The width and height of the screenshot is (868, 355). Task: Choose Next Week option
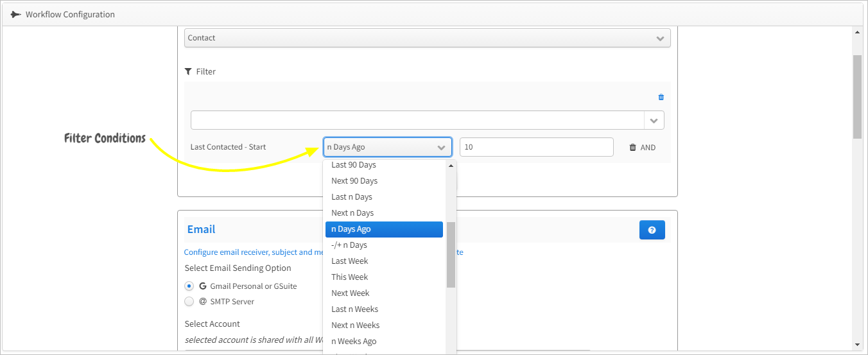[x=384, y=293]
